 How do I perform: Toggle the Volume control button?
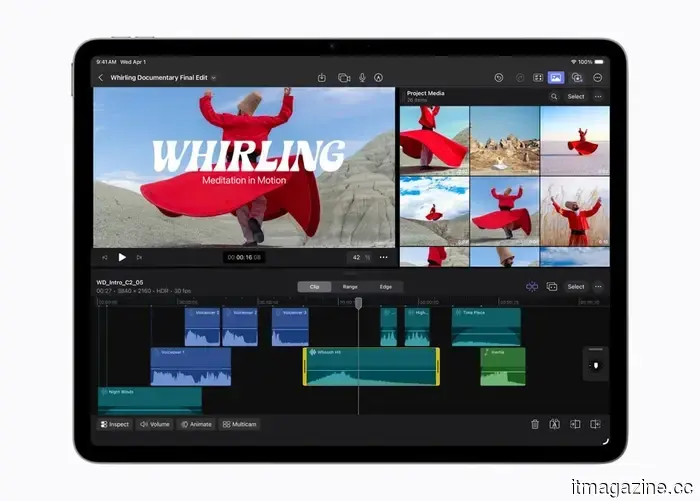click(154, 424)
